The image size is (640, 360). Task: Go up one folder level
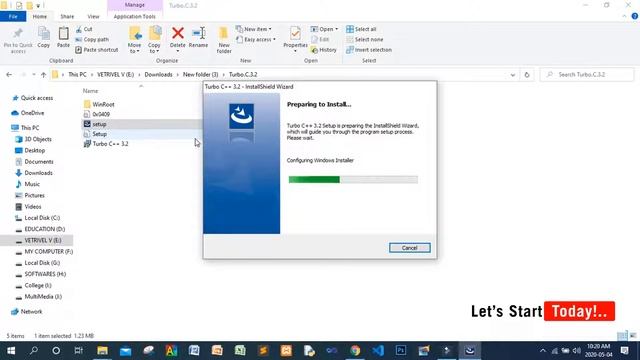click(x=43, y=75)
